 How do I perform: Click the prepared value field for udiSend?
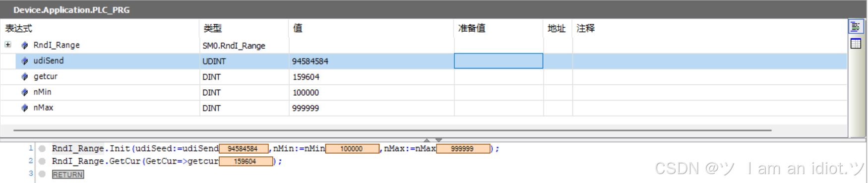[498, 61]
